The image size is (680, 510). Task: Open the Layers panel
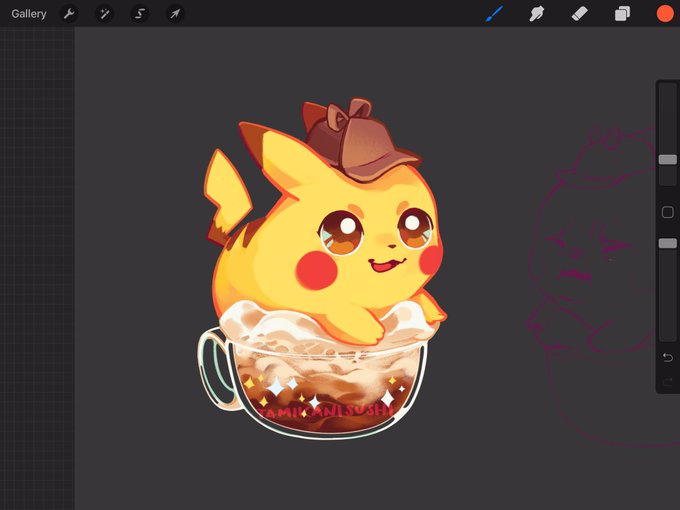(622, 14)
